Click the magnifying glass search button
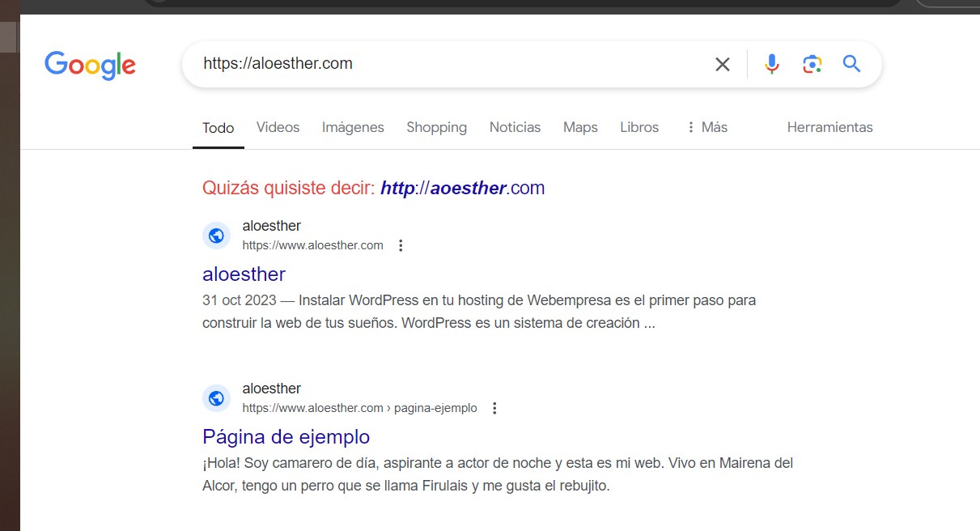The height and width of the screenshot is (531, 980). click(851, 63)
